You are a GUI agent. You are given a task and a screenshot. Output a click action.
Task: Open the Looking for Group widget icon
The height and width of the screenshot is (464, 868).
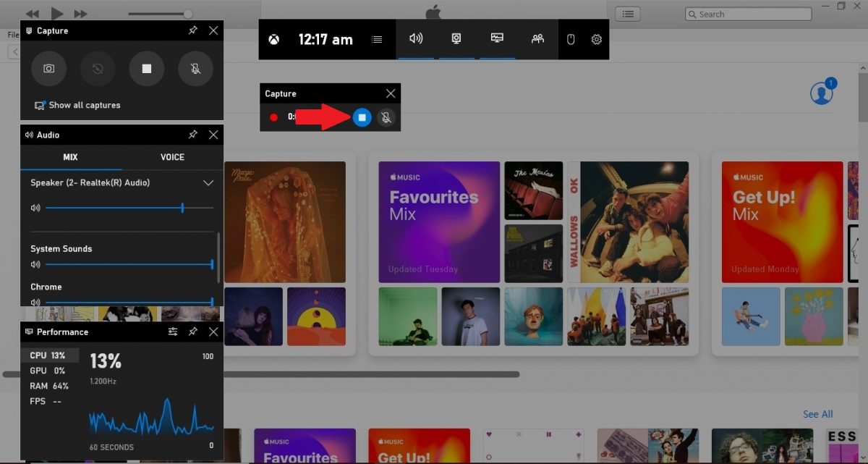pyautogui.click(x=537, y=39)
